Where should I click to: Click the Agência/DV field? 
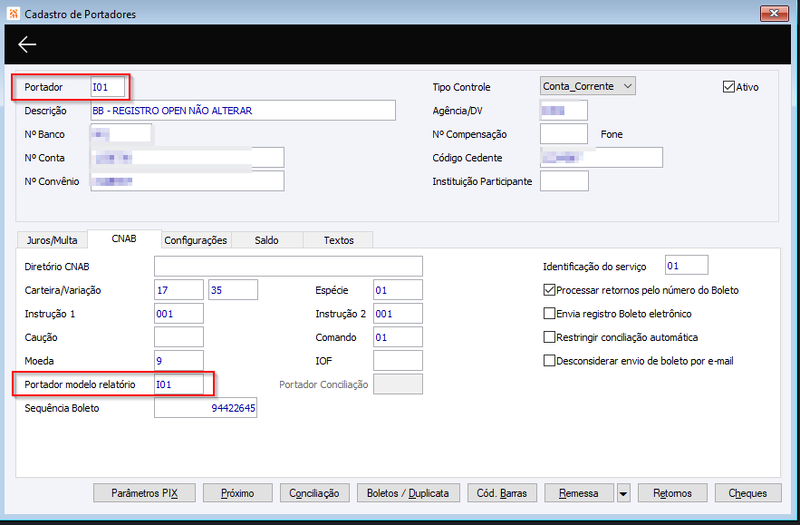pyautogui.click(x=564, y=110)
